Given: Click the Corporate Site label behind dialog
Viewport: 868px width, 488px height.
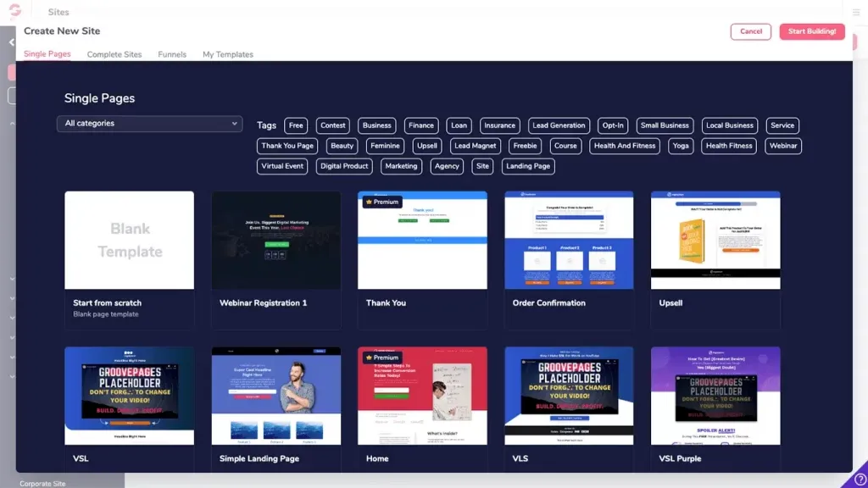Looking at the screenshot, I should point(42,484).
